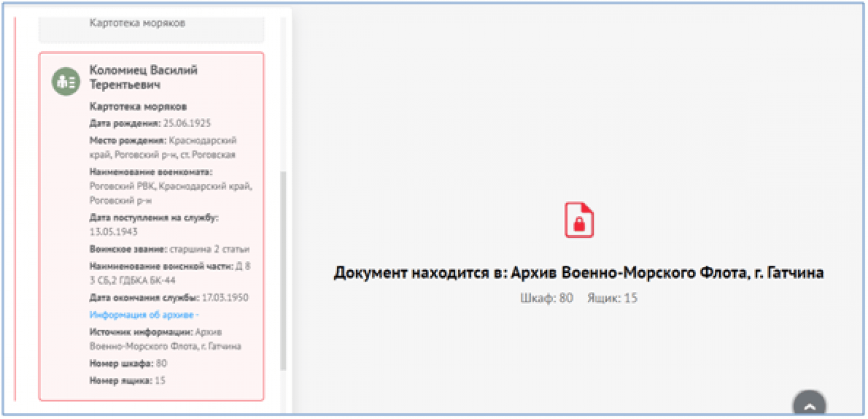Image resolution: width=868 pixels, height=419 pixels.
Task: Click the 'Роговский РВК' military commissariat value
Action: 123,186
